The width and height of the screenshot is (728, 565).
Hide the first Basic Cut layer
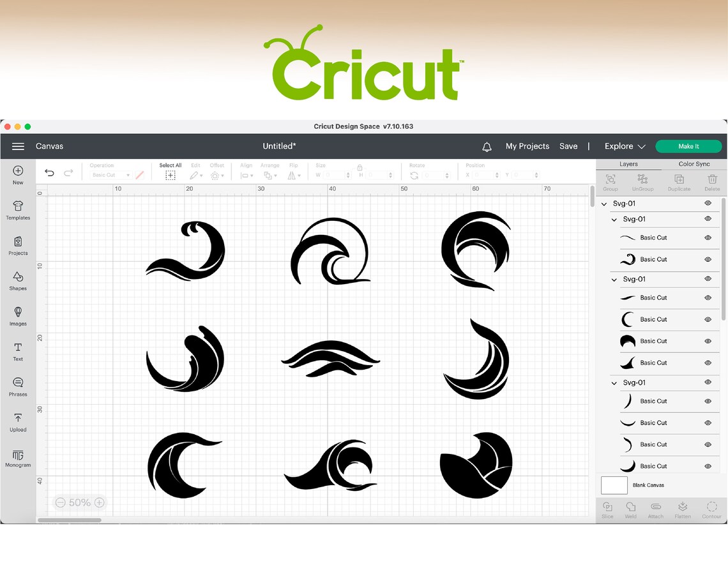pos(708,237)
